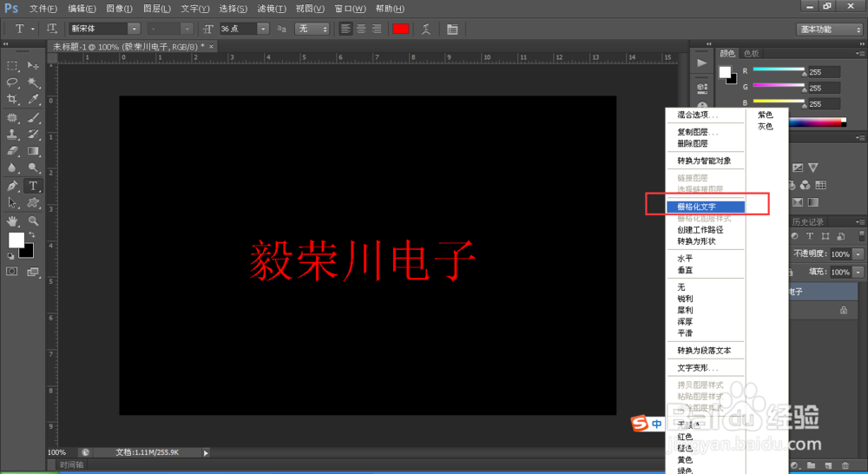
Task: Select the Eraser tool
Action: (12, 150)
